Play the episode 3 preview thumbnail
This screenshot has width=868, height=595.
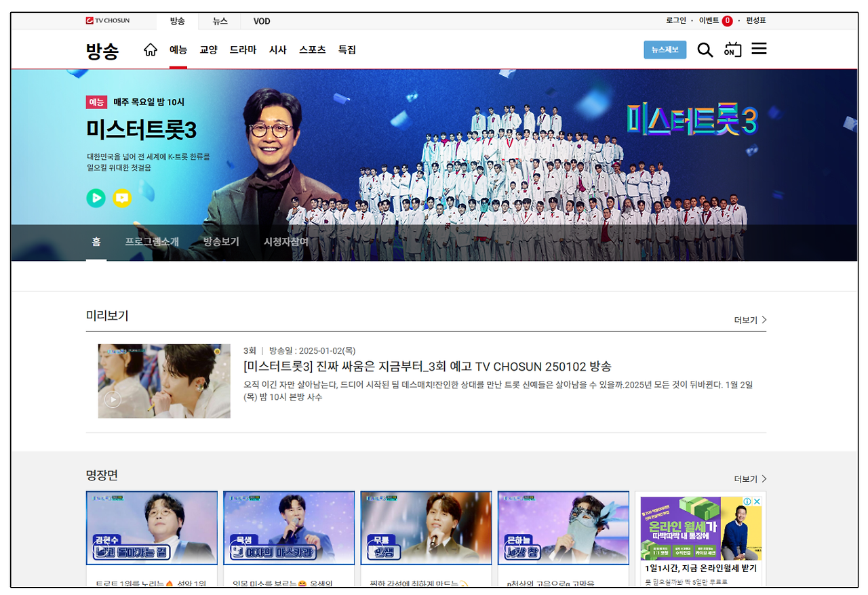pos(164,381)
